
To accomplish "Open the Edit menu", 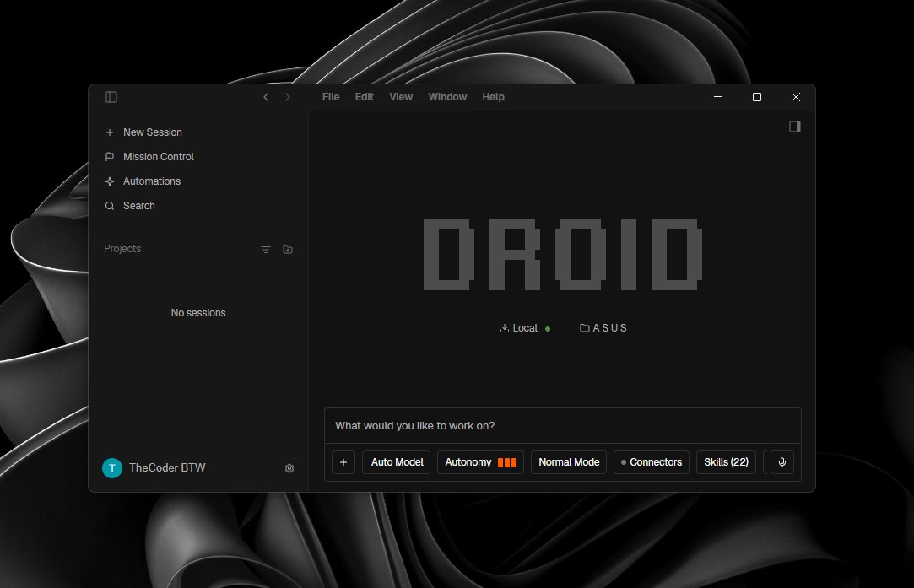I will tap(365, 97).
